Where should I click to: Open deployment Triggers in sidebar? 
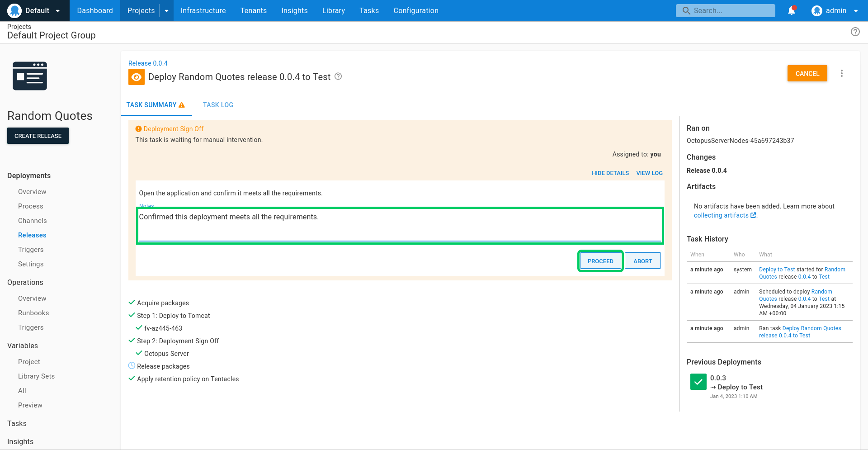click(31, 250)
